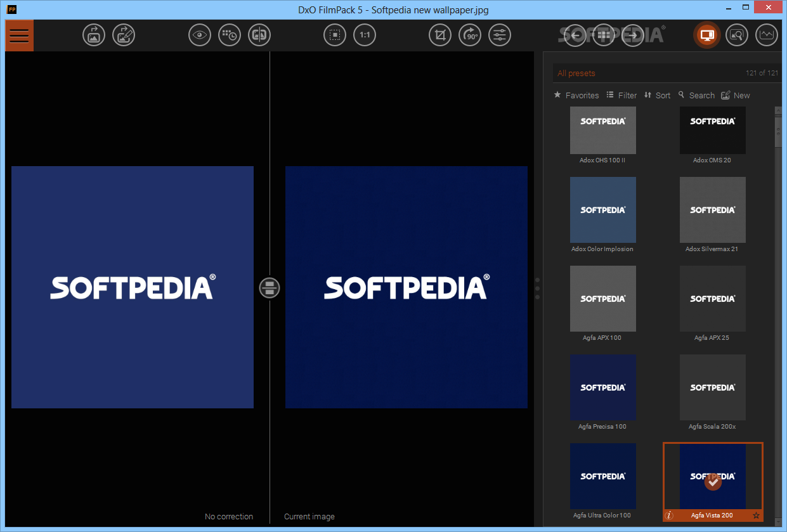Open the image magnifier loupe icon
This screenshot has width=787, height=532.
pos(737,35)
